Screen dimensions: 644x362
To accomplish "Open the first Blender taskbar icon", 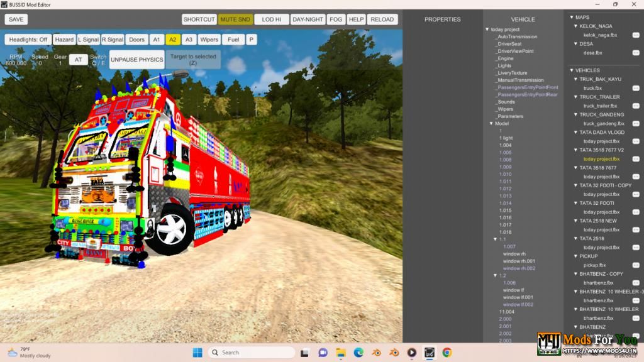I will (376, 353).
